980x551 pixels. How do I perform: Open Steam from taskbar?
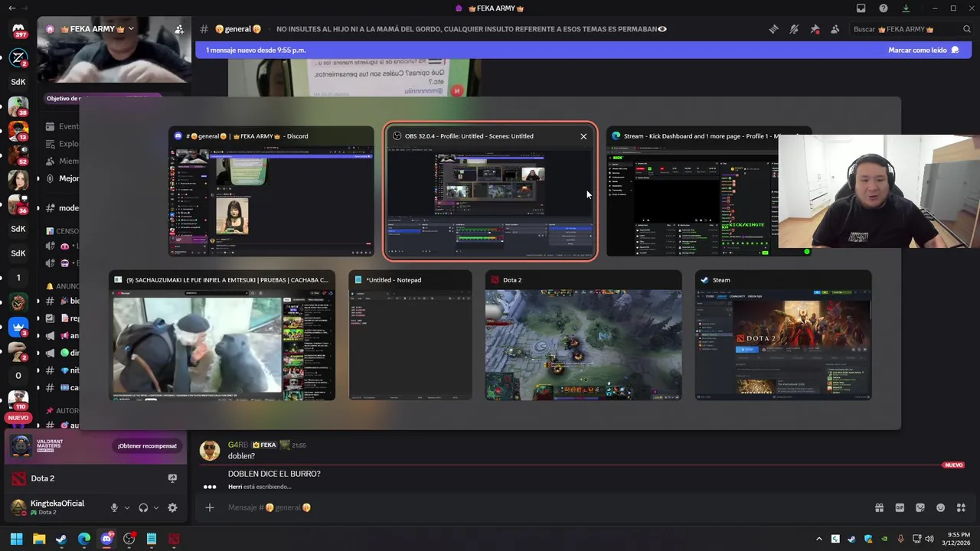(61, 539)
